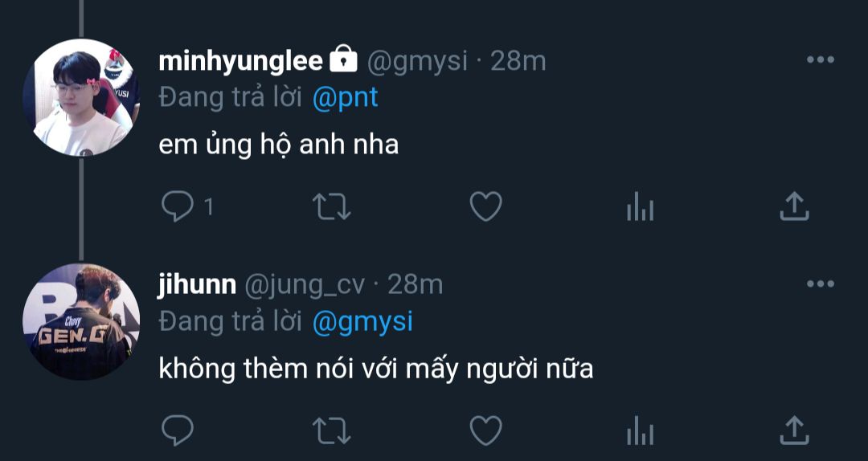Click the @jung_cv handle
Screen dimensions: 868x461
pyautogui.click(x=304, y=284)
